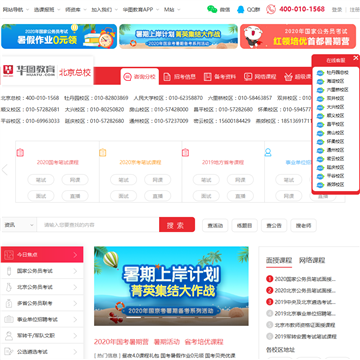Select the 咨询分校 tab

[140, 77]
